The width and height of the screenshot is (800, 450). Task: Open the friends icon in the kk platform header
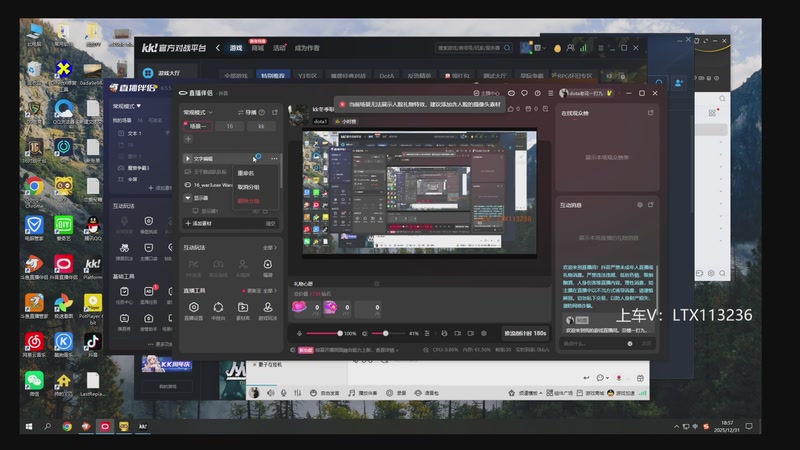pyautogui.click(x=570, y=48)
